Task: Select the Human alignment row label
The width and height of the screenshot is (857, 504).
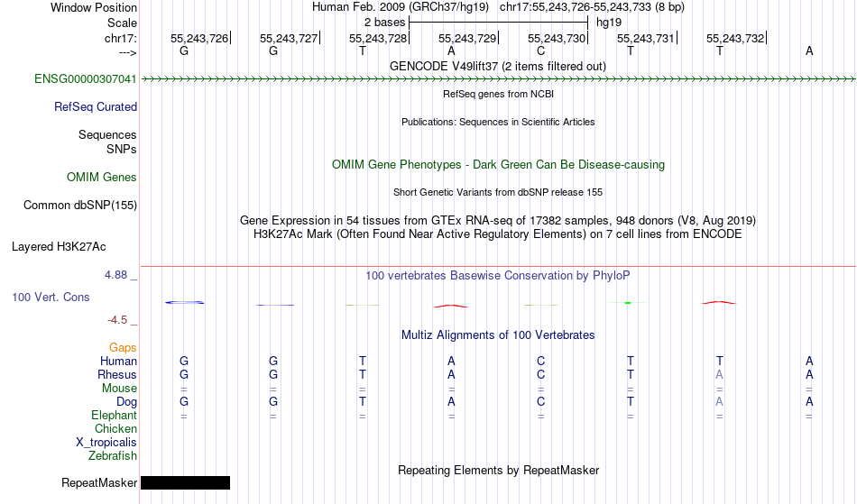Action: tap(118, 361)
